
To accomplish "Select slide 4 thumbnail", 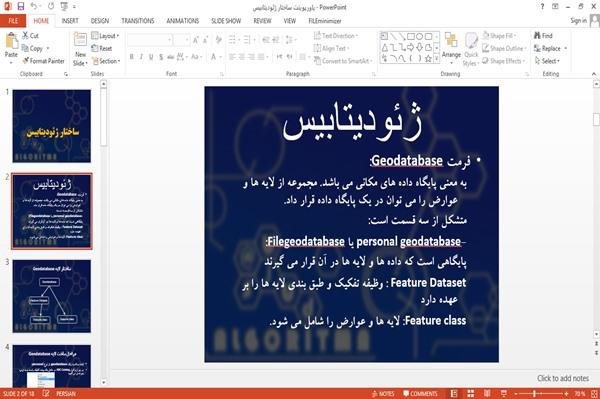I will [52, 366].
